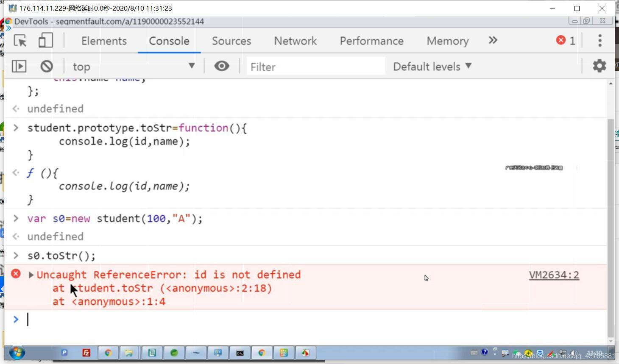Viewport: 619px width, 364px height.
Task: Open the command prompt taskbar icon
Action: click(x=240, y=353)
